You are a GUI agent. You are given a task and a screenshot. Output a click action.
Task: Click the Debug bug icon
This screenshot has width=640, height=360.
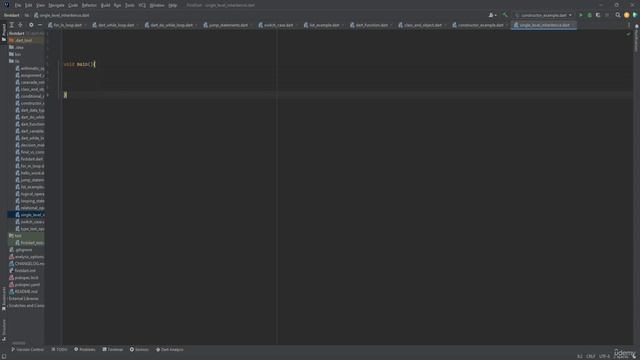point(589,15)
